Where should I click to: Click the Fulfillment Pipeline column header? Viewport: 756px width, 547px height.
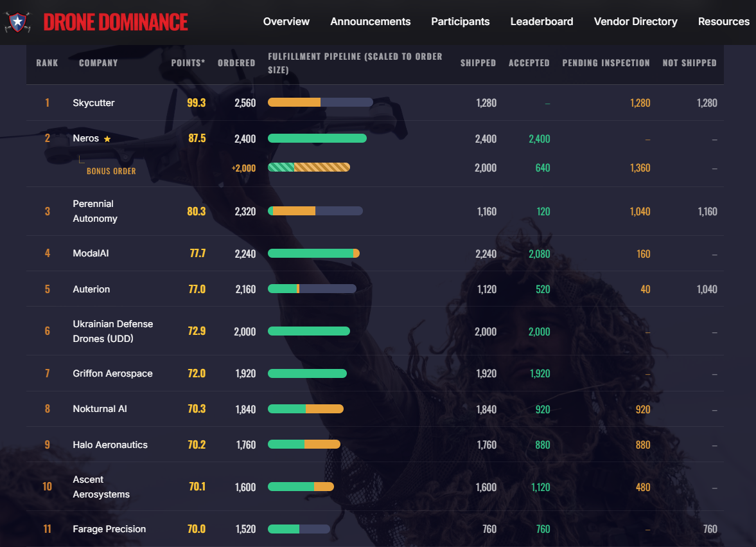pyautogui.click(x=355, y=63)
